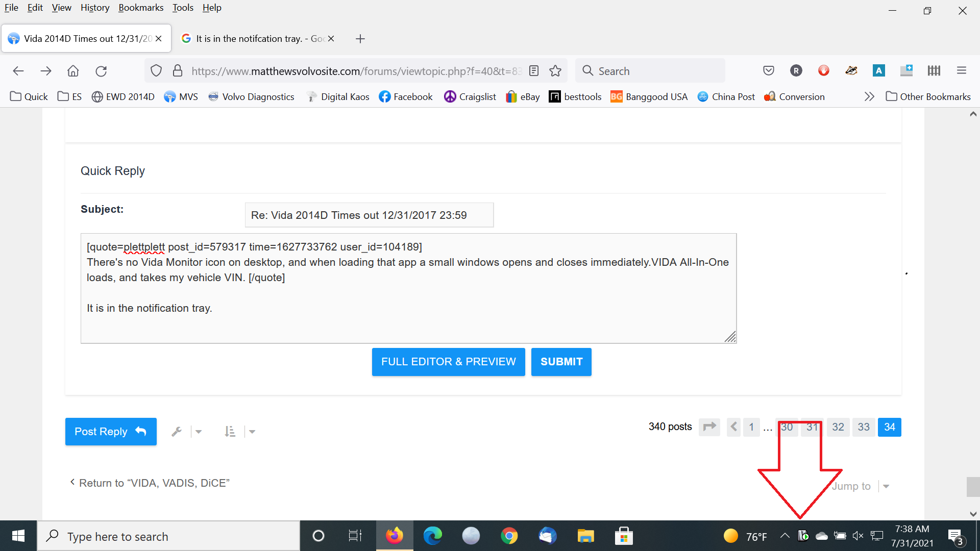Image resolution: width=980 pixels, height=551 pixels.
Task: Expand the Jump to dropdown
Action: pos(886,486)
